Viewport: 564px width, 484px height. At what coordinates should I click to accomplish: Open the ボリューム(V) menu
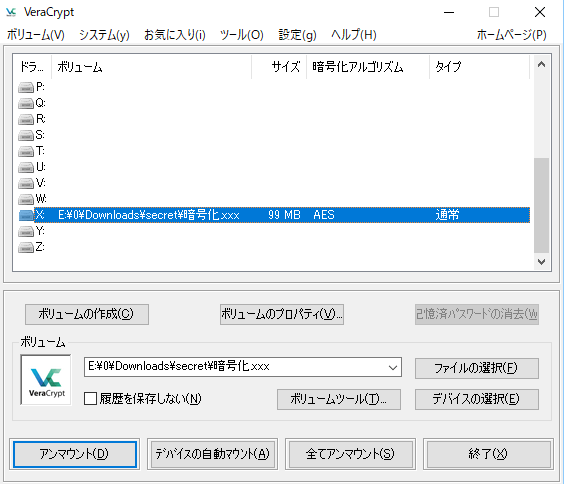[36, 35]
